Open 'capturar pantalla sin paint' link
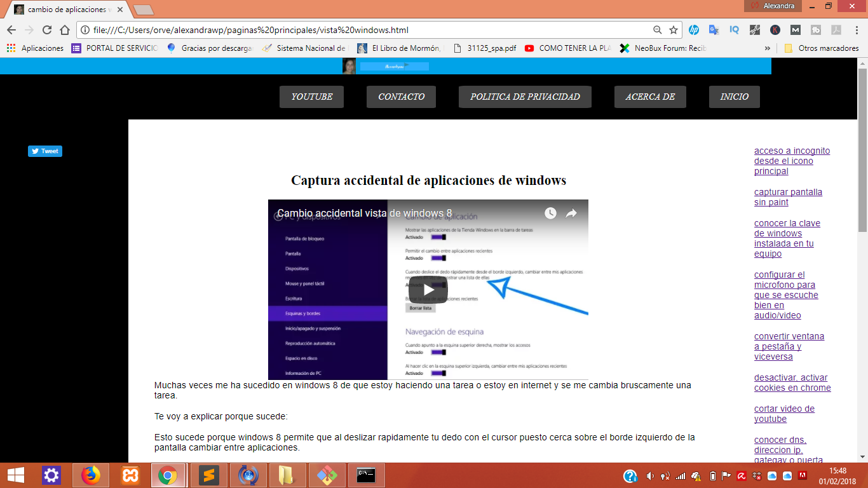868x488 pixels. pyautogui.click(x=788, y=197)
